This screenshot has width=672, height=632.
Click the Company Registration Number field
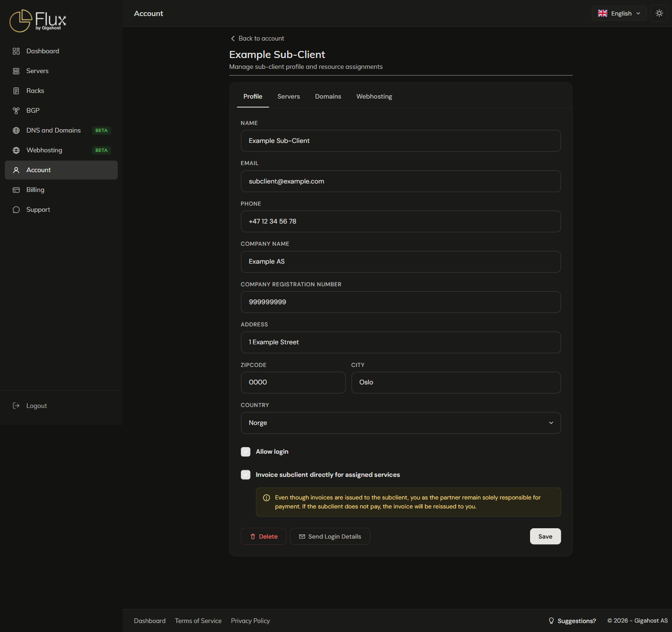point(401,302)
